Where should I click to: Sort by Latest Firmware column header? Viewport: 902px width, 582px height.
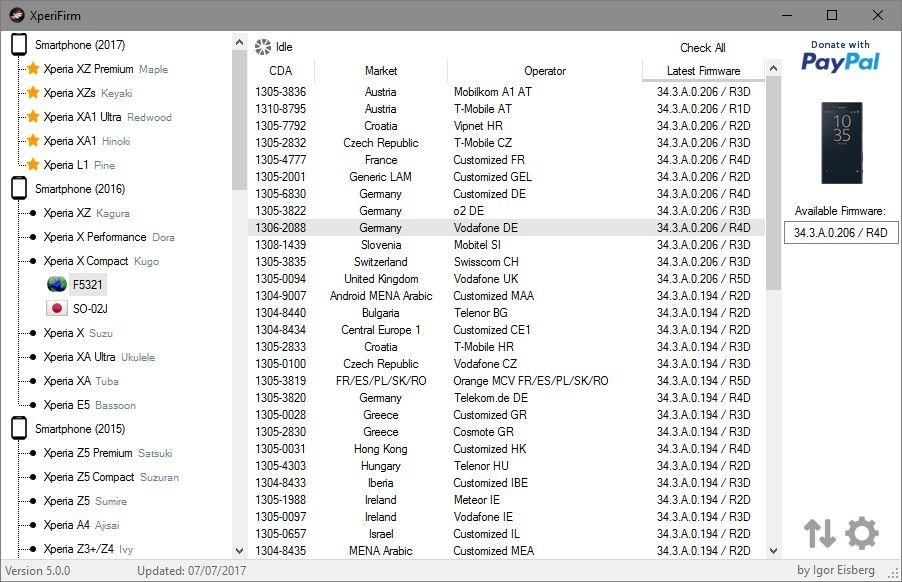coord(704,71)
